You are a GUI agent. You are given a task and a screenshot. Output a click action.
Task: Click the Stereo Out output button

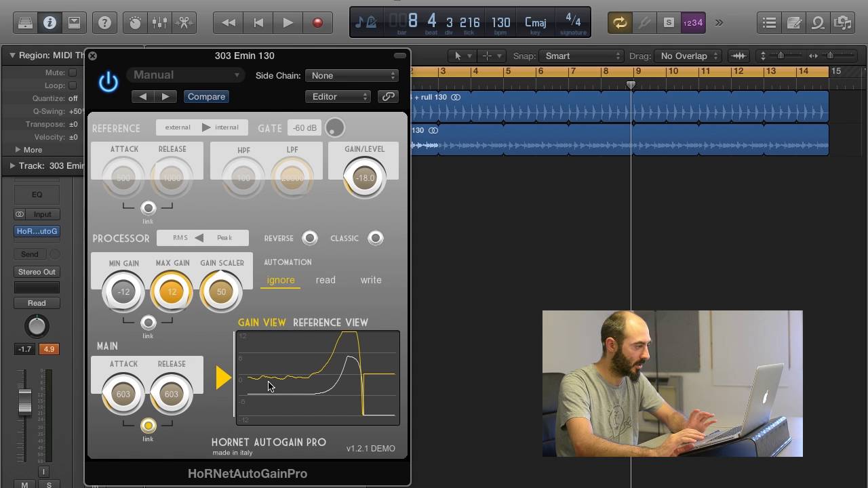[37, 272]
